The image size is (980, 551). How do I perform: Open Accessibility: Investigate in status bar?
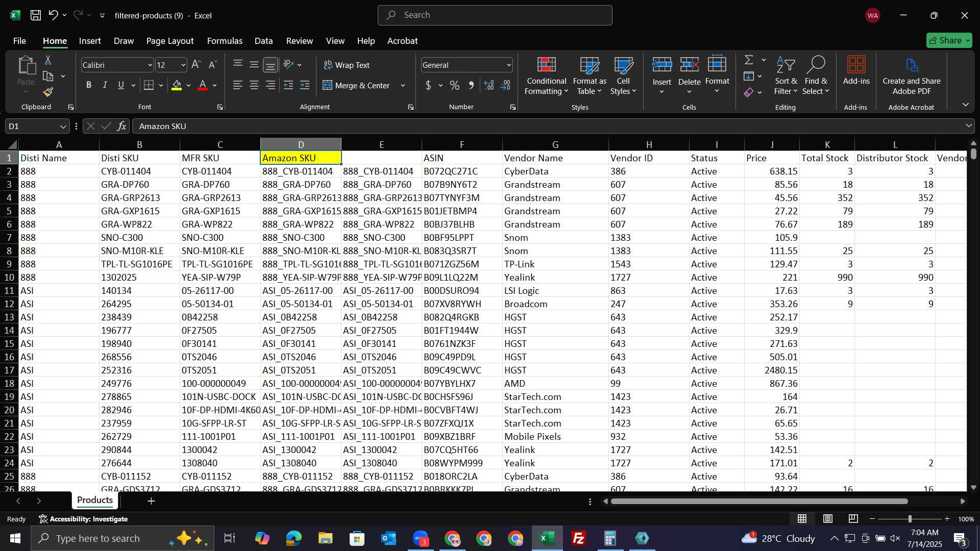(x=83, y=519)
